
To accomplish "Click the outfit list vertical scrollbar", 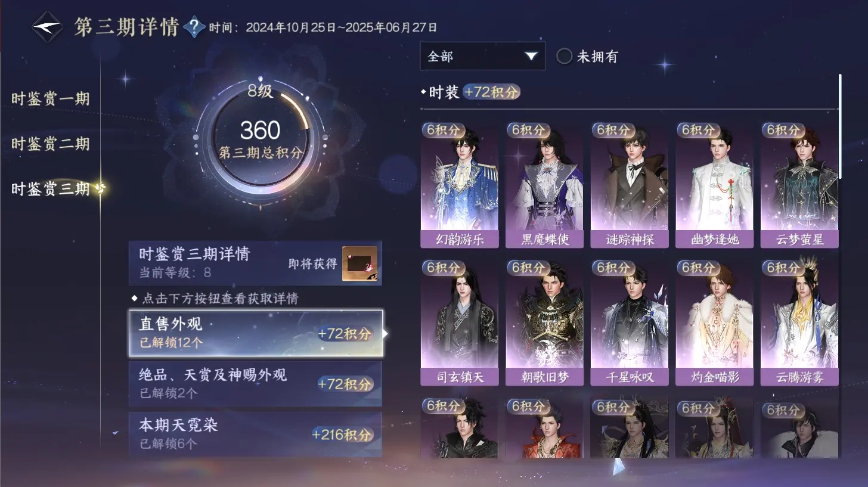I will click(x=840, y=126).
